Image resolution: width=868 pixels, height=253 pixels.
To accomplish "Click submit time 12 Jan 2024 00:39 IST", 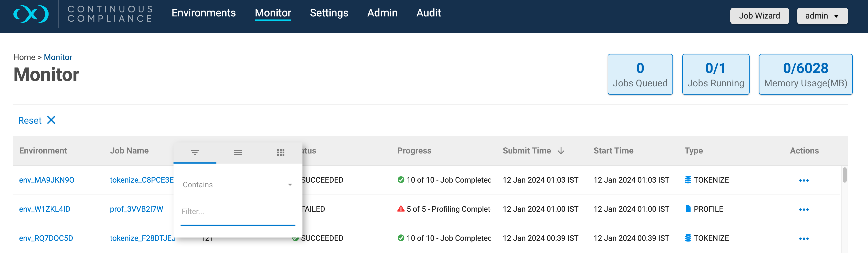I will pos(540,238).
